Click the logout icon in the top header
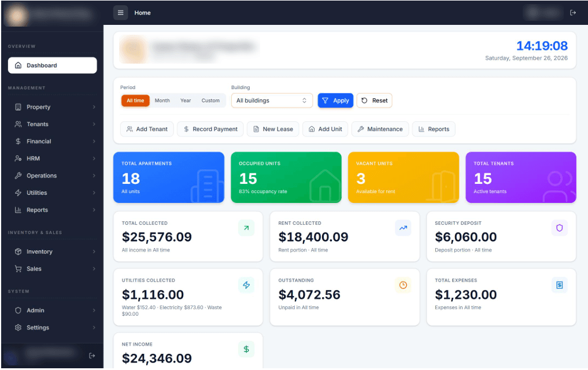The height and width of the screenshot is (370, 588). (572, 13)
